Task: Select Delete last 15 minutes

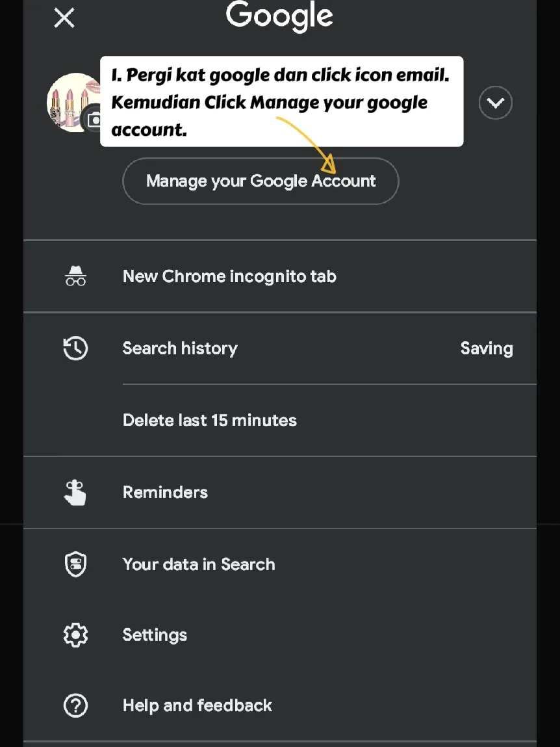Action: [x=210, y=420]
